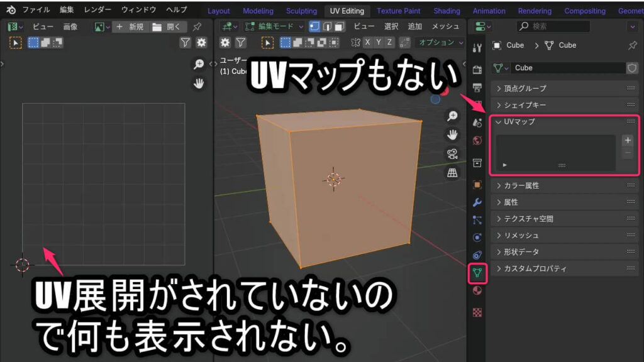Viewport: 644px width, 362px height.
Task: Open 3D viewport 選択 menu
Action: 391,26
